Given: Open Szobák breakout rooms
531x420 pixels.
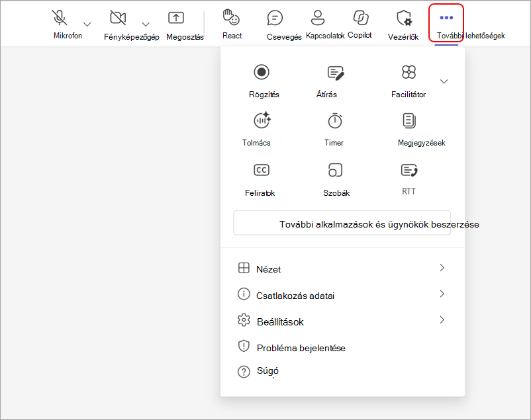Looking at the screenshot, I should (335, 170).
